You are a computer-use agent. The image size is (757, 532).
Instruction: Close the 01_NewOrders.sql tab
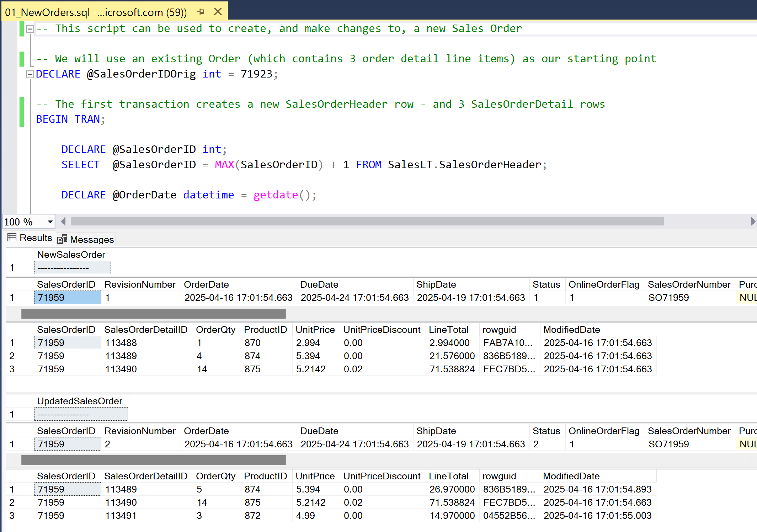click(x=218, y=12)
